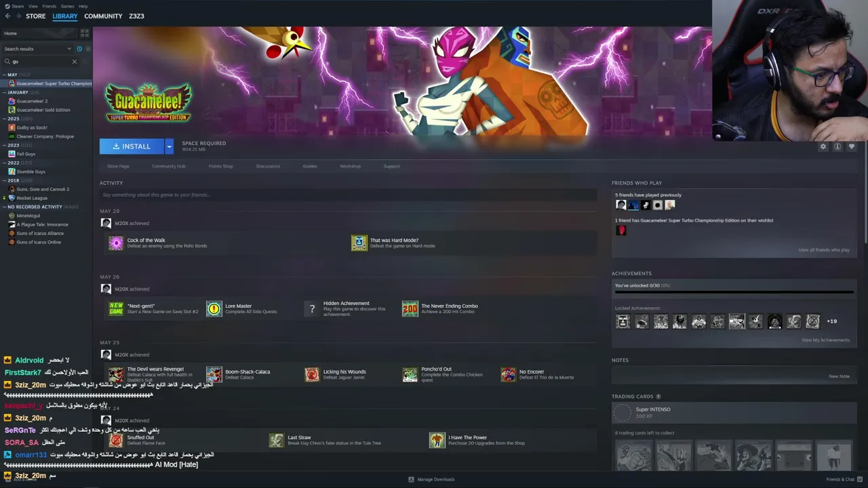This screenshot has width=868, height=488.
Task: Open the Points Shop link
Action: click(x=221, y=166)
